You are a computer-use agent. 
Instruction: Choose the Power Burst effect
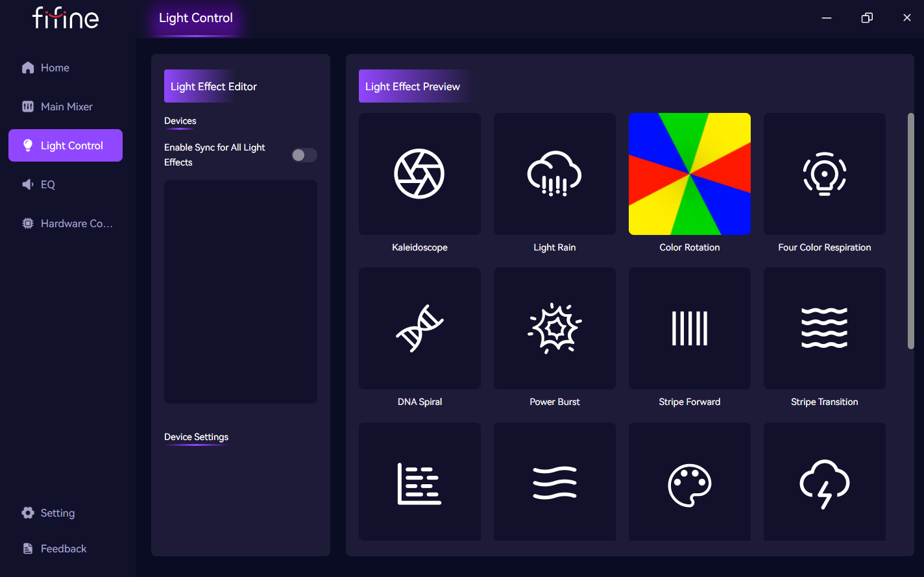click(555, 328)
